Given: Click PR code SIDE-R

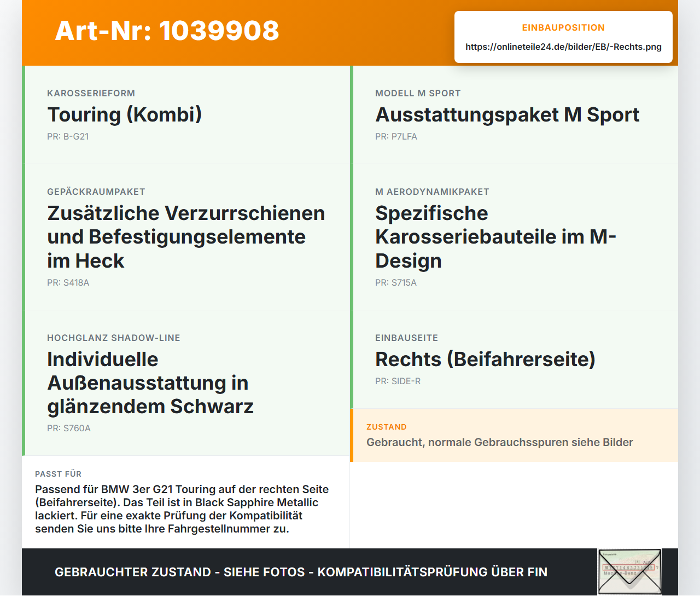Looking at the screenshot, I should pos(398,381).
